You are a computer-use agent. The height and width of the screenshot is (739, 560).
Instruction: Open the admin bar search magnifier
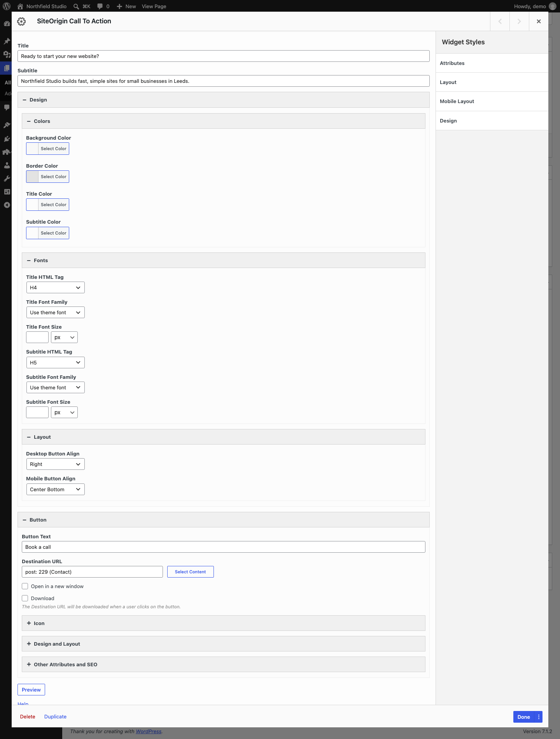click(76, 6)
